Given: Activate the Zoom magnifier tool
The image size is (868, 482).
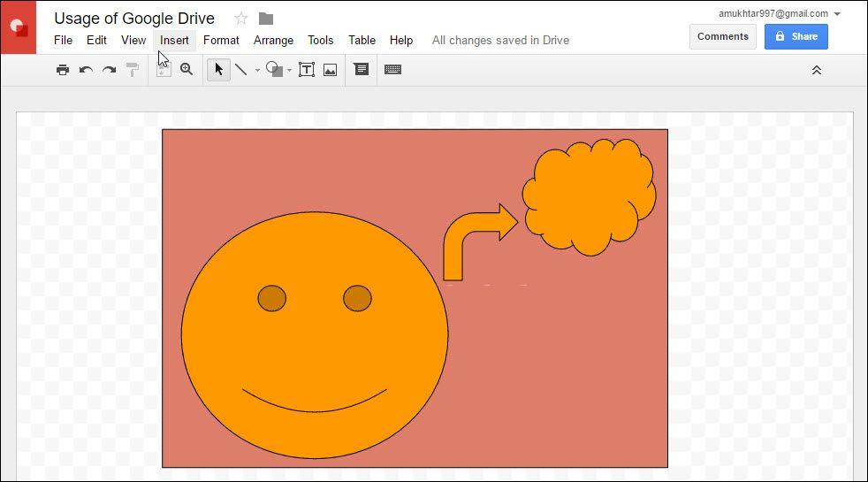Looking at the screenshot, I should click(187, 70).
